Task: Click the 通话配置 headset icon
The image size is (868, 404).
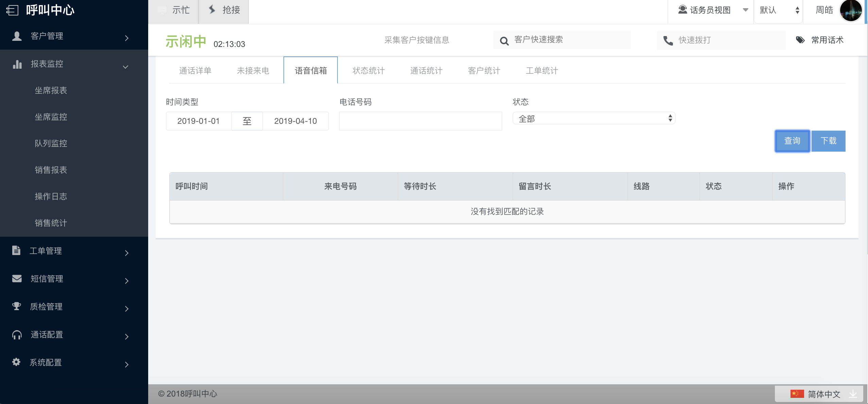Action: point(17,335)
